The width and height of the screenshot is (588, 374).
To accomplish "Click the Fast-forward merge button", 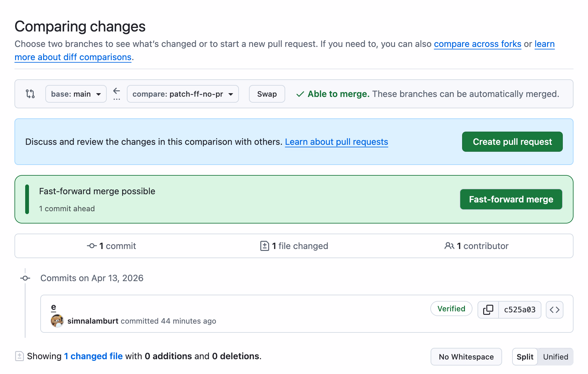I will coord(511,199).
